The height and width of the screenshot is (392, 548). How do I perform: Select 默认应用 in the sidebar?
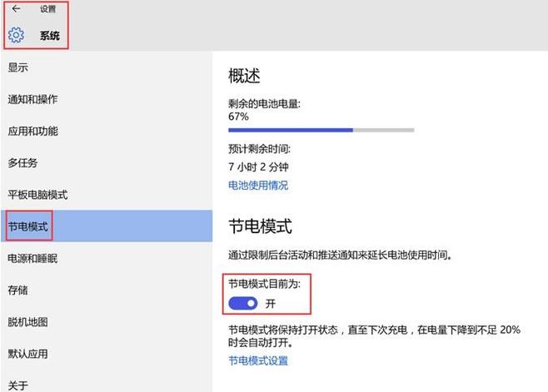(107, 354)
